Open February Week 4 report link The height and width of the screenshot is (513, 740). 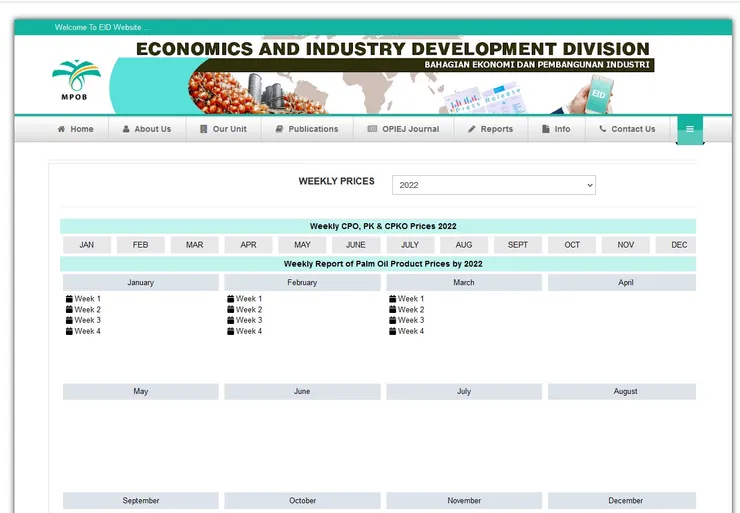(249, 331)
